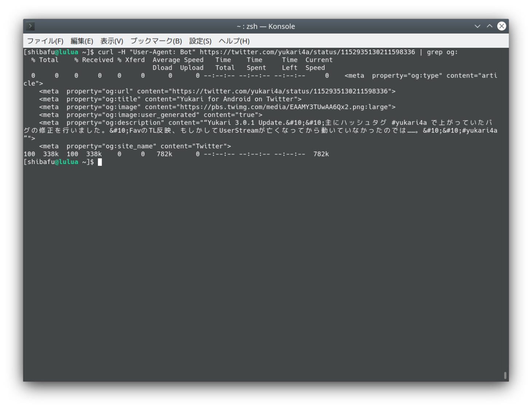The height and width of the screenshot is (409, 532).
Task: Open the Konsole window menu icon
Action: pos(30,26)
